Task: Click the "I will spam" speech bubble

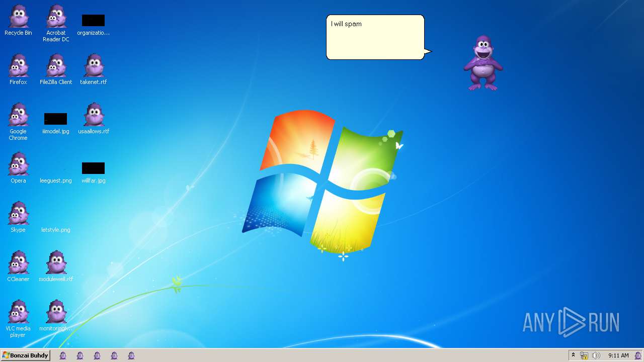Action: [375, 37]
